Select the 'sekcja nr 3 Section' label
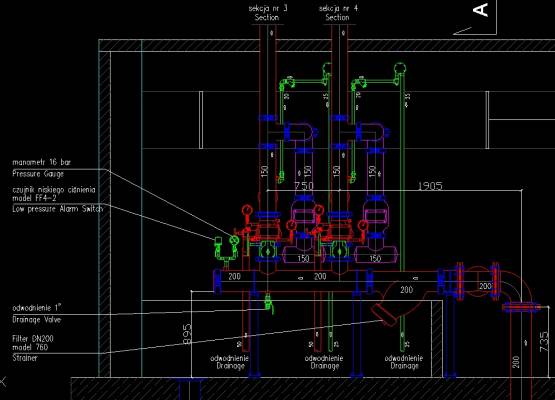The width and height of the screenshot is (555, 400). (268, 13)
